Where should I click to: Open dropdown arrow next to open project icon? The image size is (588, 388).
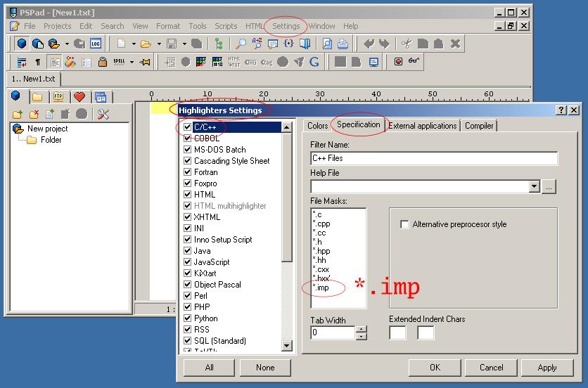point(67,44)
